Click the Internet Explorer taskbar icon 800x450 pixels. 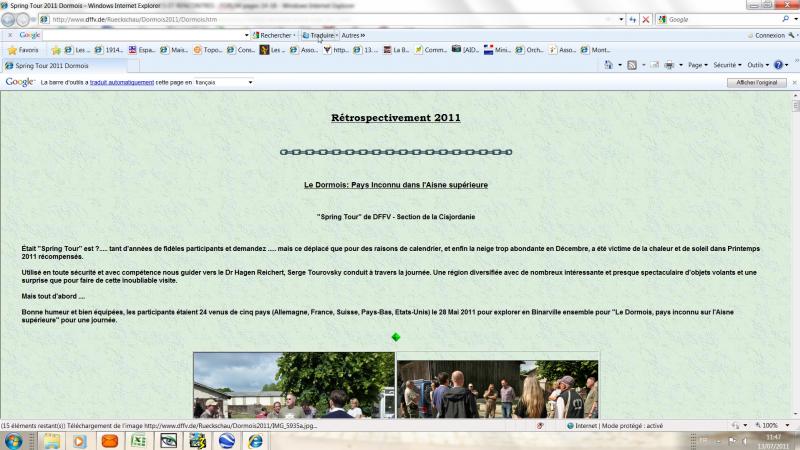point(255,441)
